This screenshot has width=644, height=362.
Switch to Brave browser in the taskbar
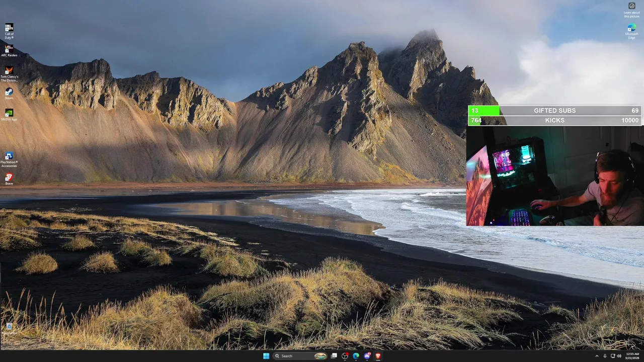pyautogui.click(x=378, y=356)
